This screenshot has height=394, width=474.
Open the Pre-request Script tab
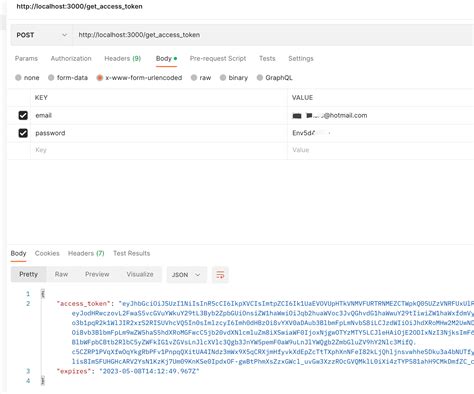[218, 58]
